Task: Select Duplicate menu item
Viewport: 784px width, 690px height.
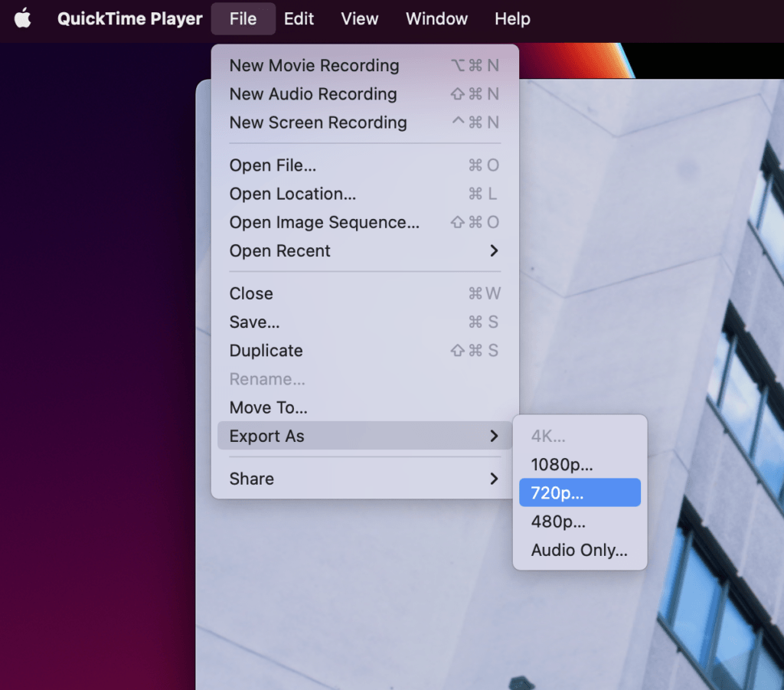Action: coord(364,351)
